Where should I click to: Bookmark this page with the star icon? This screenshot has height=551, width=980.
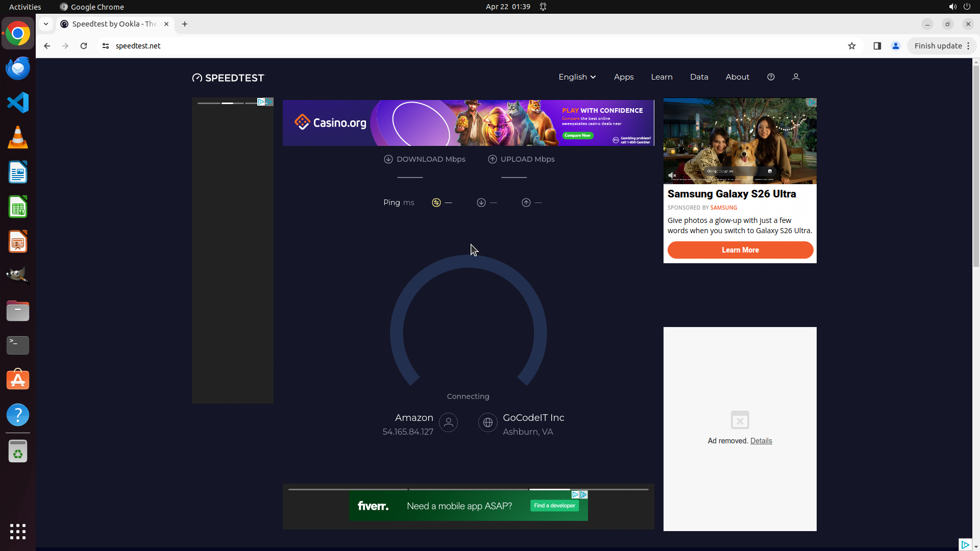coord(852,46)
